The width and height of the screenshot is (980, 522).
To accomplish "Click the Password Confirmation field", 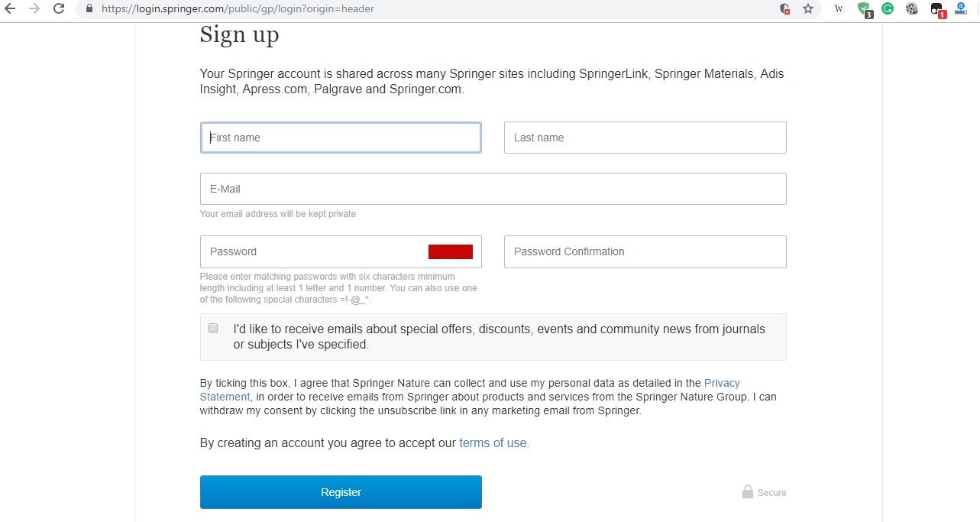I will (x=645, y=251).
